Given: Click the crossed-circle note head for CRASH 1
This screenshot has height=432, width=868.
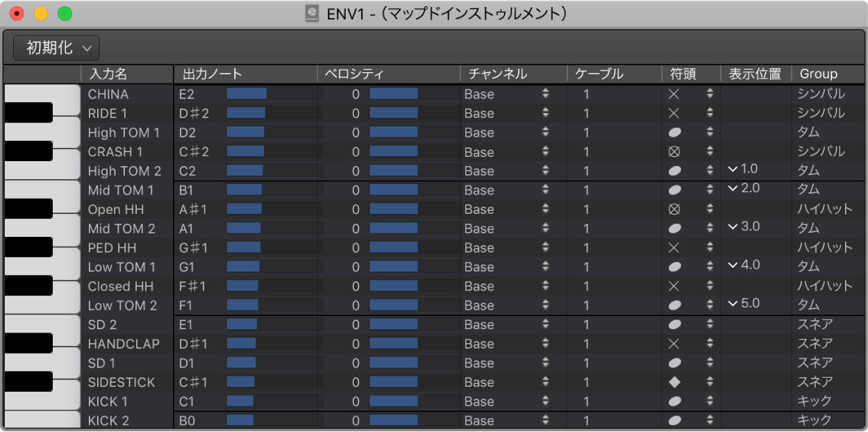Looking at the screenshot, I should (x=673, y=151).
